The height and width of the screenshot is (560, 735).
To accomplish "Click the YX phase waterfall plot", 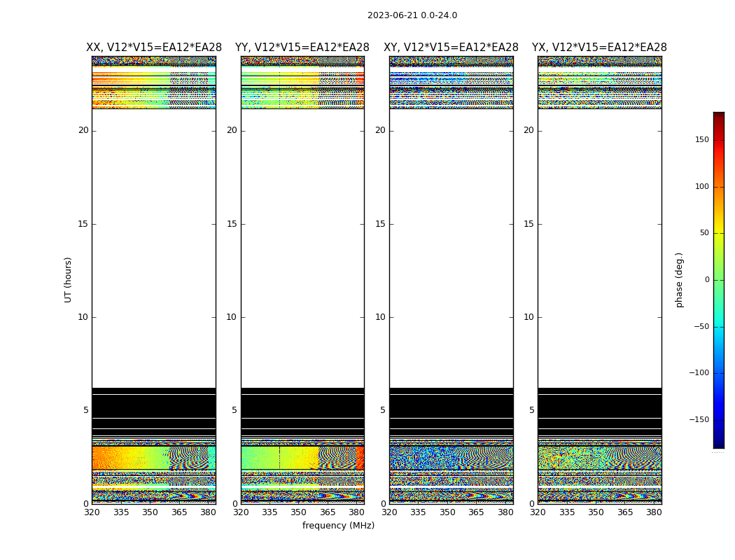I will (599, 280).
